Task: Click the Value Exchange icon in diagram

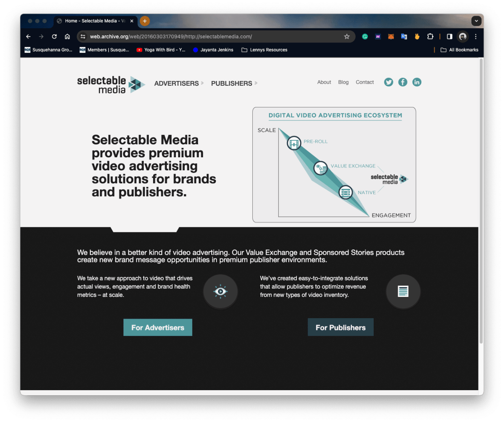Action: point(321,168)
